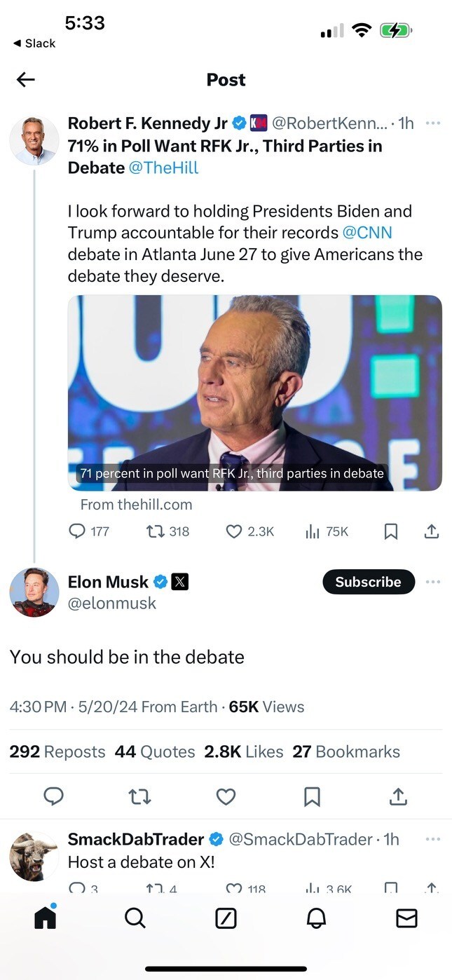452x980 pixels.
Task: Open the Home tab
Action: point(46,918)
